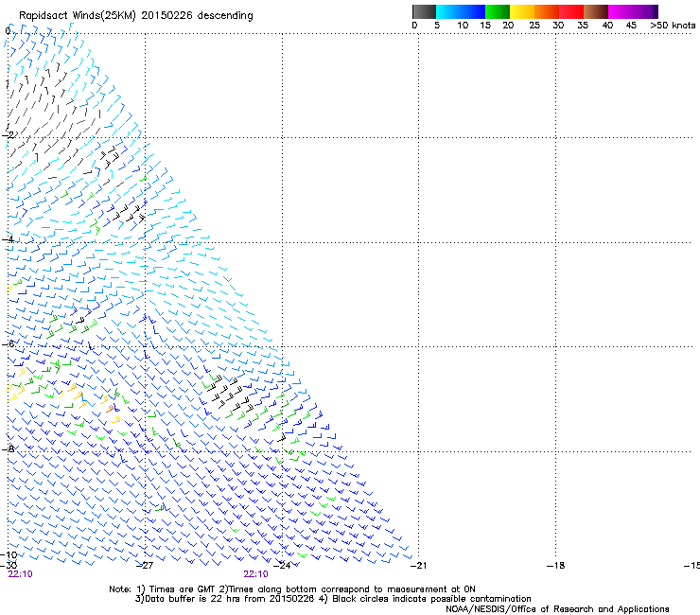This screenshot has width=700, height=615.
Task: Choose the red 30-35 knots legend segment
Action: pyautogui.click(x=571, y=11)
